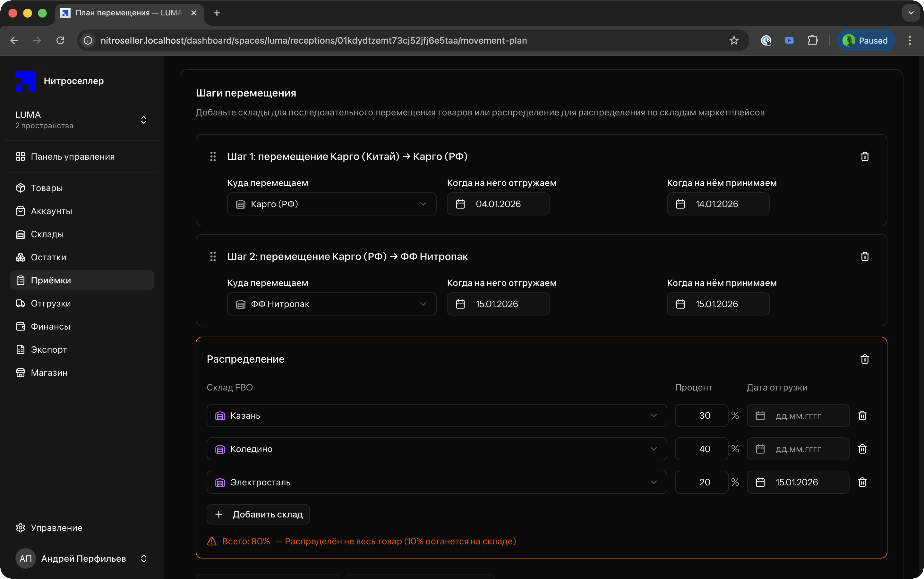Viewport: 924px width, 579px height.
Task: Open the Склады section in the sidebar
Action: [x=47, y=234]
